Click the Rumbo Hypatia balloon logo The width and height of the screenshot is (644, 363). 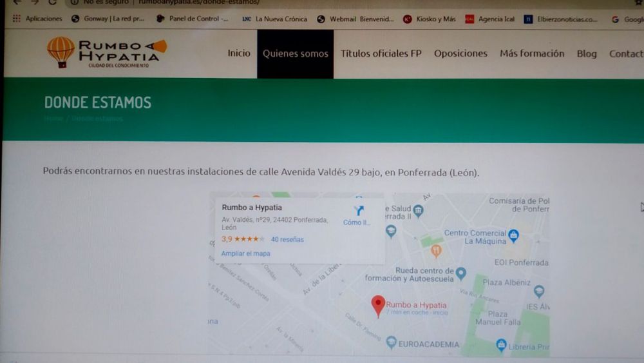coord(107,53)
